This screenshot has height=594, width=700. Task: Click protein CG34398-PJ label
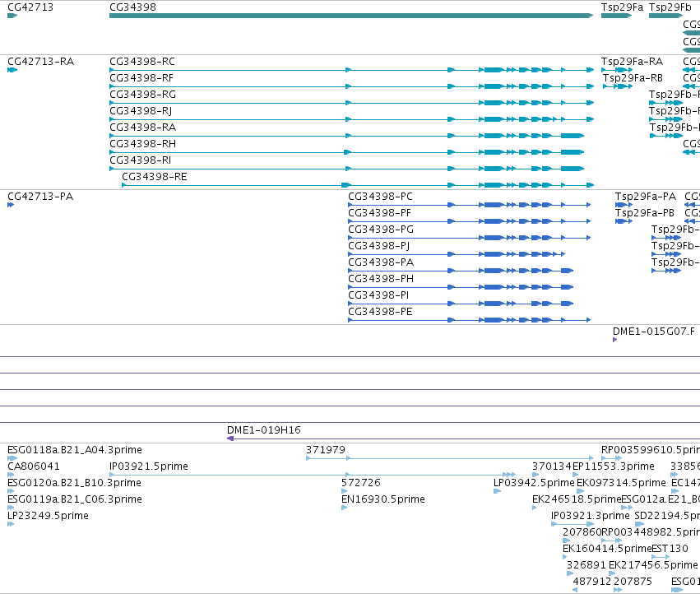pos(379,246)
